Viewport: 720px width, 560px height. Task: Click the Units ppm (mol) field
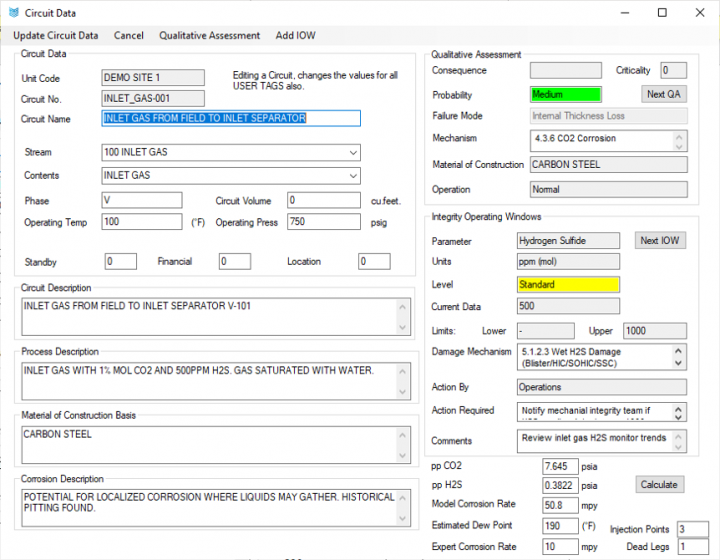pos(568,262)
